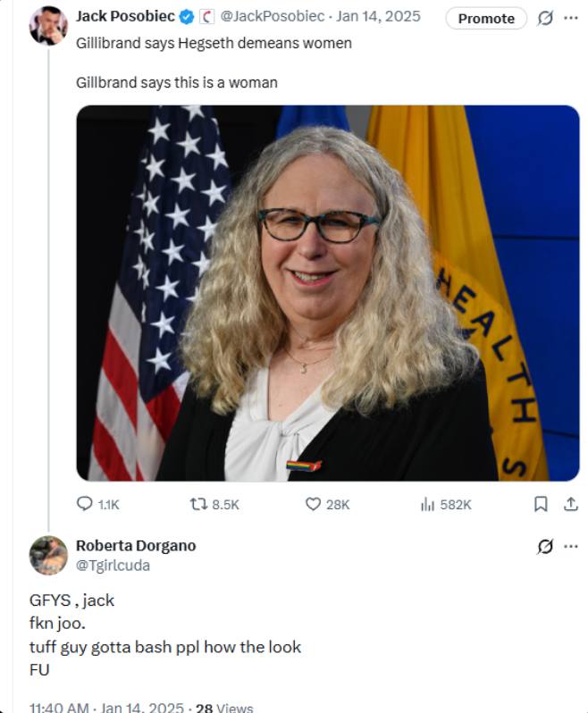This screenshot has width=588, height=713.
Task: Like the tweet with 28K likes
Action: (313, 504)
